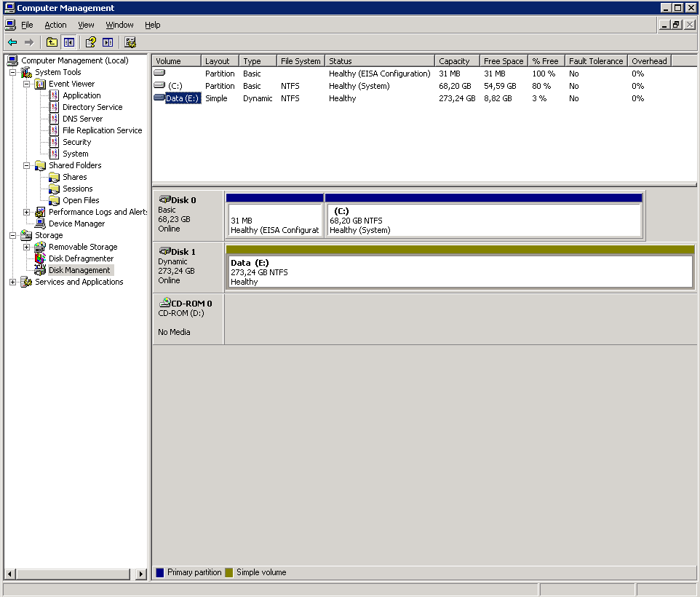Viewport: 700px width, 597px height.
Task: Minimize the inner MMC console window
Action: coord(665,25)
